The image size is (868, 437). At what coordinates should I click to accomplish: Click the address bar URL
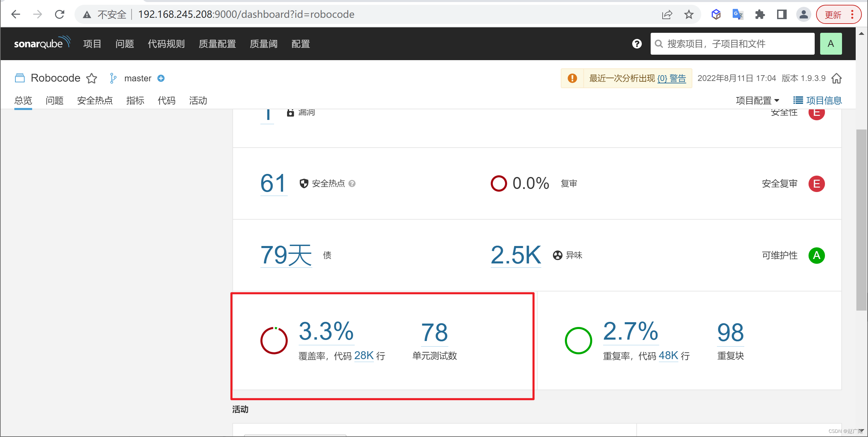point(246,14)
